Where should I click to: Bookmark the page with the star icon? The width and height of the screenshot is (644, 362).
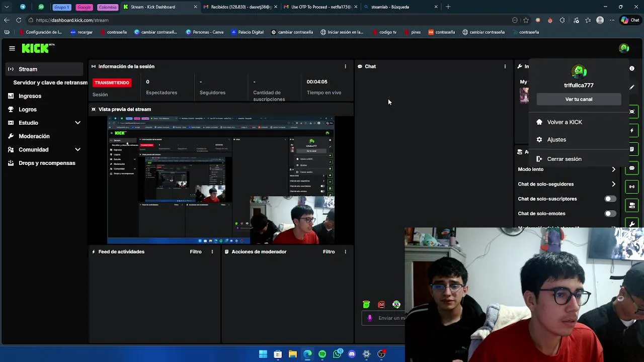click(526, 20)
